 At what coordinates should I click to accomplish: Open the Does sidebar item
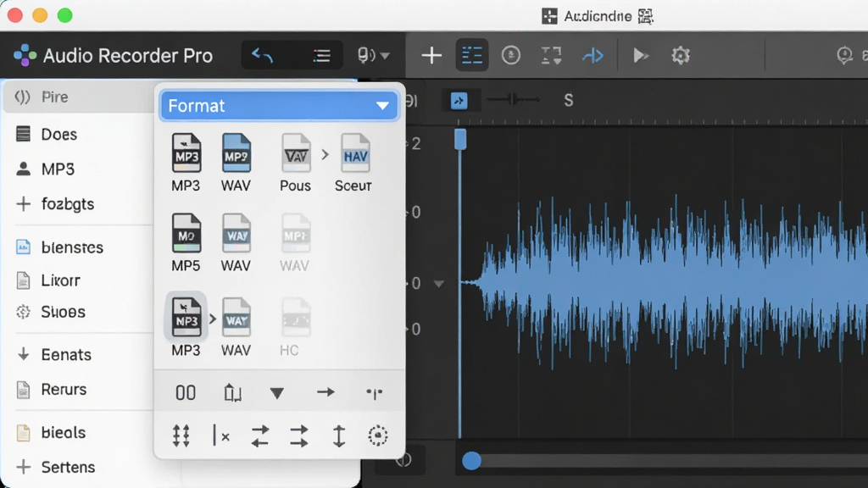tap(79, 134)
